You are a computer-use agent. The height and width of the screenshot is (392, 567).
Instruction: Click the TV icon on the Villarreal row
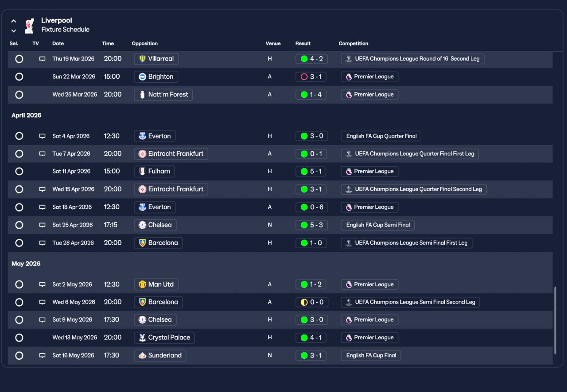click(x=43, y=59)
